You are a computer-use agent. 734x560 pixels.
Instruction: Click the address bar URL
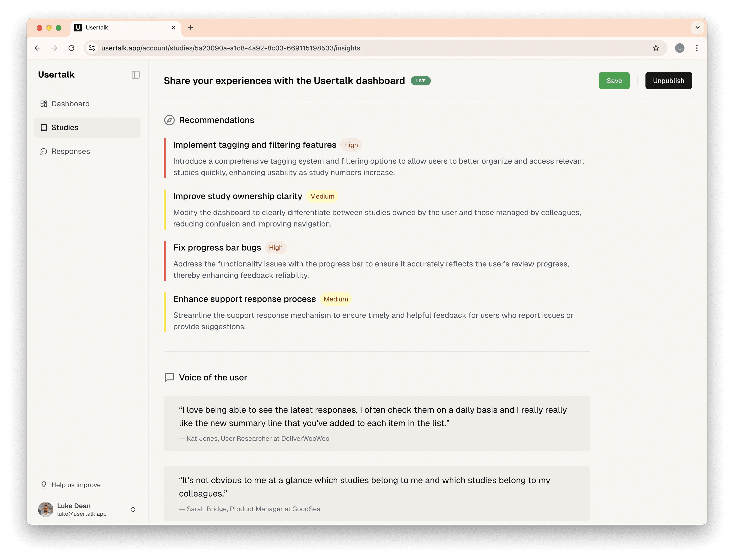click(231, 48)
